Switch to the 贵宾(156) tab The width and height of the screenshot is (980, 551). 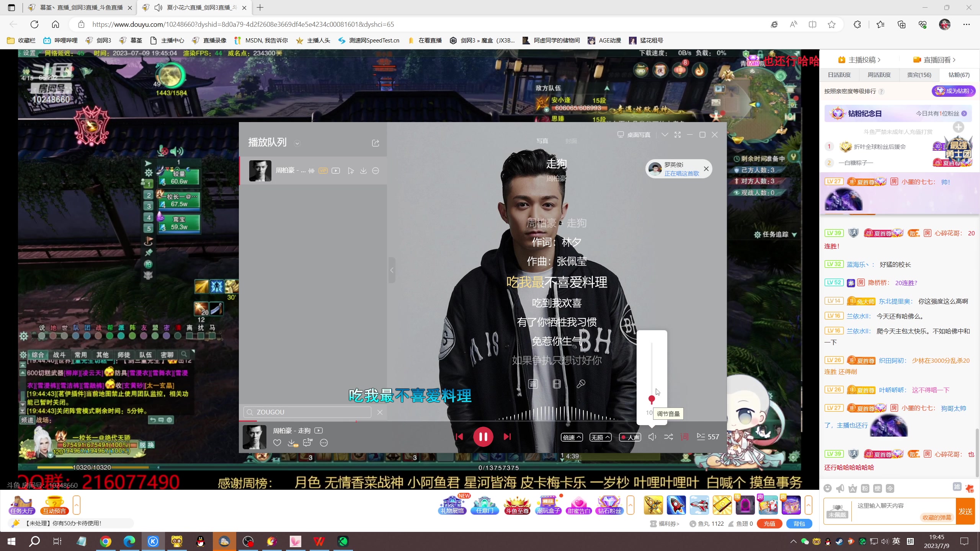click(919, 75)
